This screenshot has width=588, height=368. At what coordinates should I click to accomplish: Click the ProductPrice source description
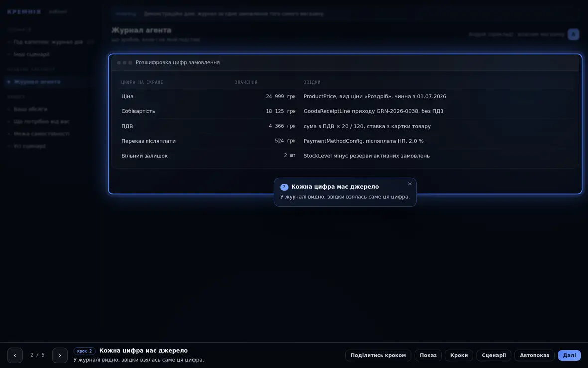pos(375,96)
